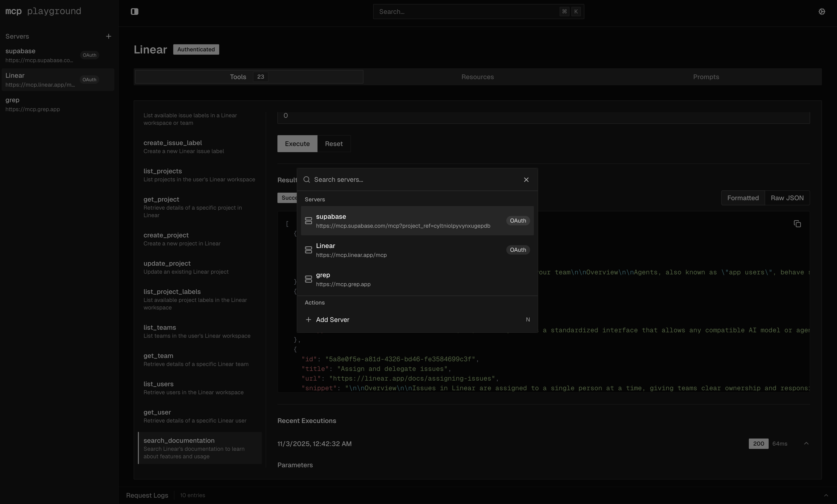Click the sidebar collapse toggle icon
The width and height of the screenshot is (837, 504).
click(135, 12)
